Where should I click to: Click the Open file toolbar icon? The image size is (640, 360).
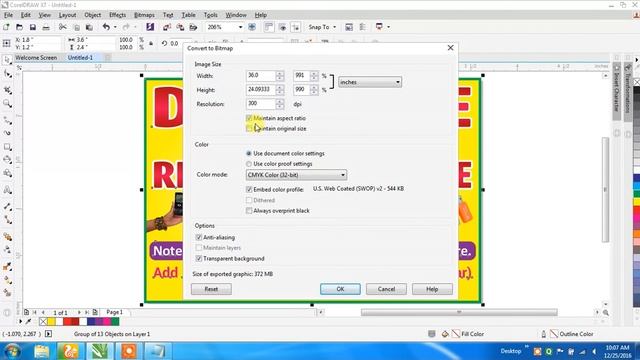(19, 27)
